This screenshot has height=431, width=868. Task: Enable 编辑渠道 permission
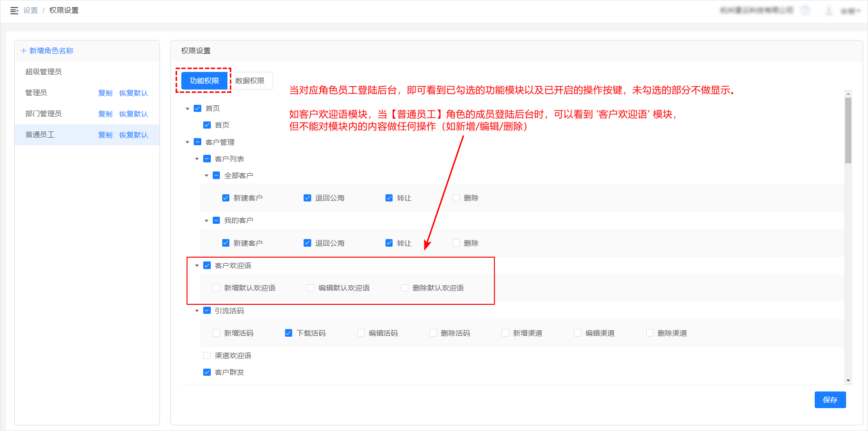tap(578, 333)
